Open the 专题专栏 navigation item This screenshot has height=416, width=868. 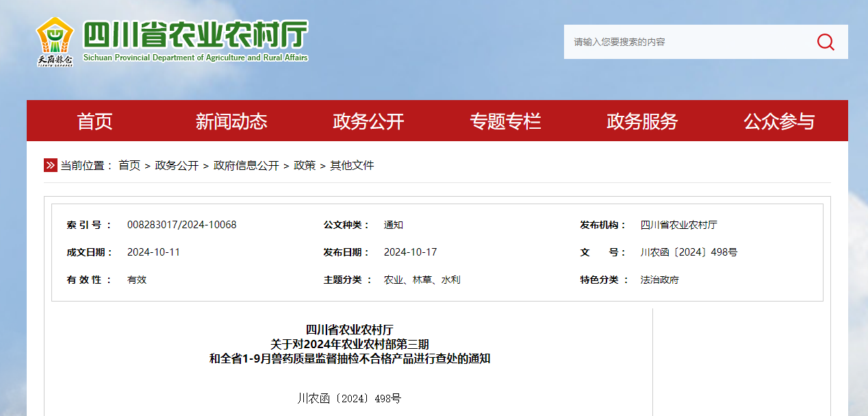pos(505,121)
